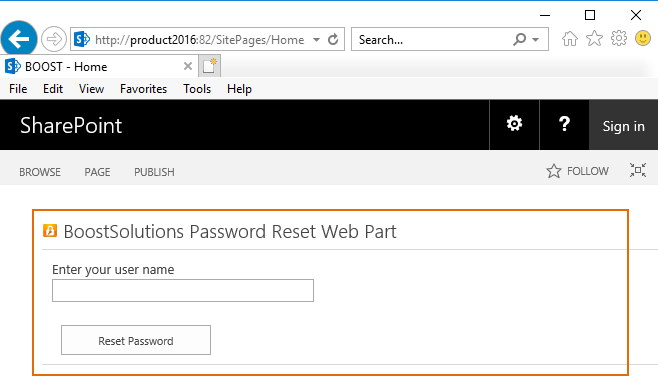Open favorites star icon in browser toolbar
The width and height of the screenshot is (658, 382).
click(x=594, y=39)
